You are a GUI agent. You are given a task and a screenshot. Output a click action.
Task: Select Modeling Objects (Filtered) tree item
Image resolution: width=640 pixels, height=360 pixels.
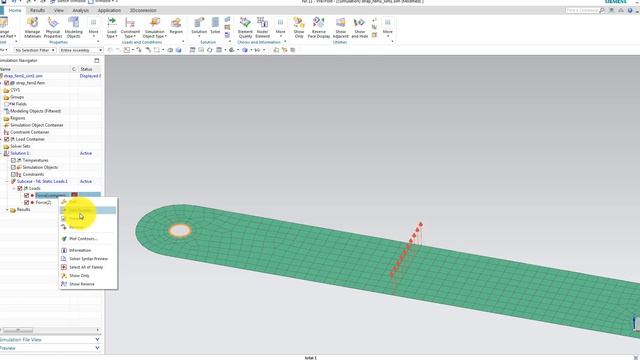click(36, 111)
